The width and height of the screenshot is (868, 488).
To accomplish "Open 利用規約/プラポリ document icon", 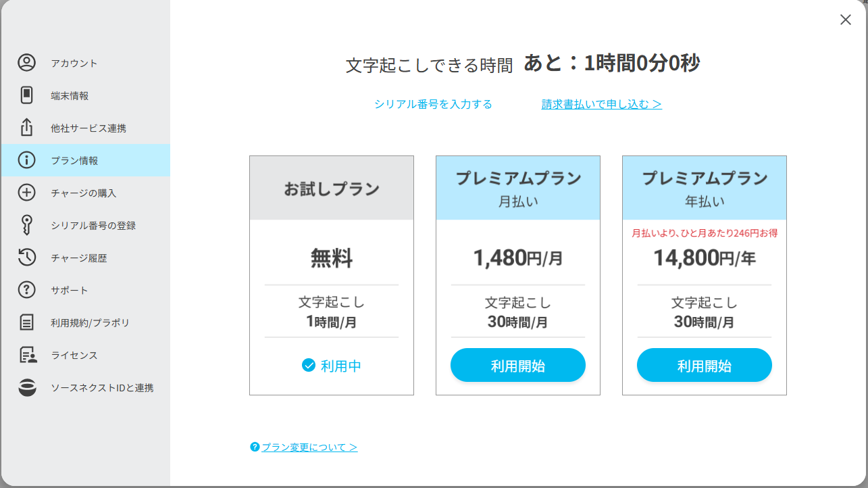I will tap(26, 322).
